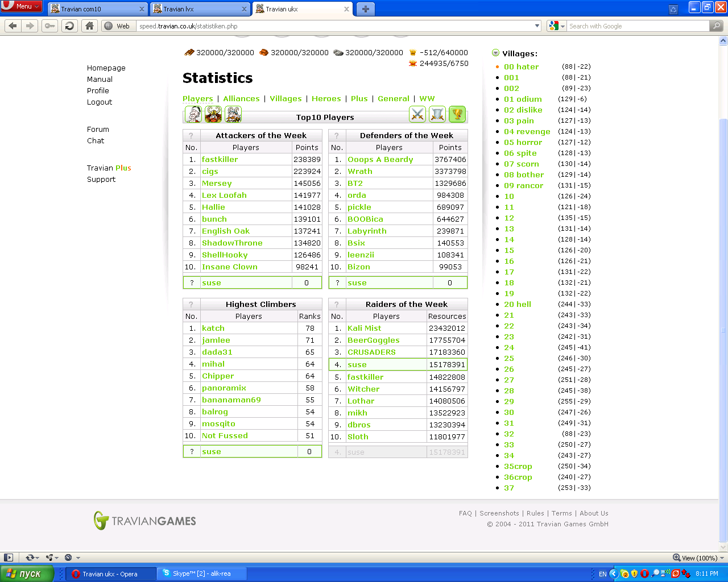Viewport: 728px width, 582px height.
Task: Click the EN language indicator in taskbar
Action: tap(602, 574)
